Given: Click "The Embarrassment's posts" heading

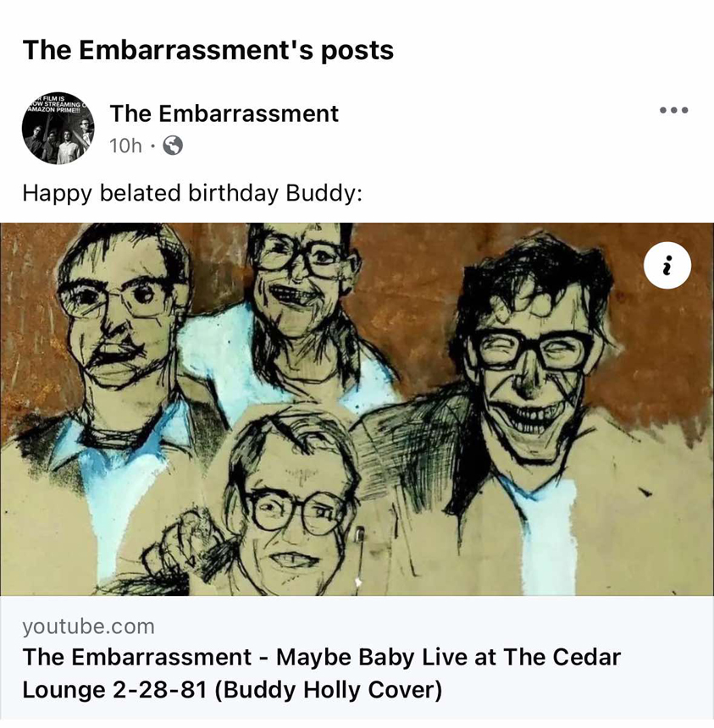Looking at the screenshot, I should [x=208, y=50].
